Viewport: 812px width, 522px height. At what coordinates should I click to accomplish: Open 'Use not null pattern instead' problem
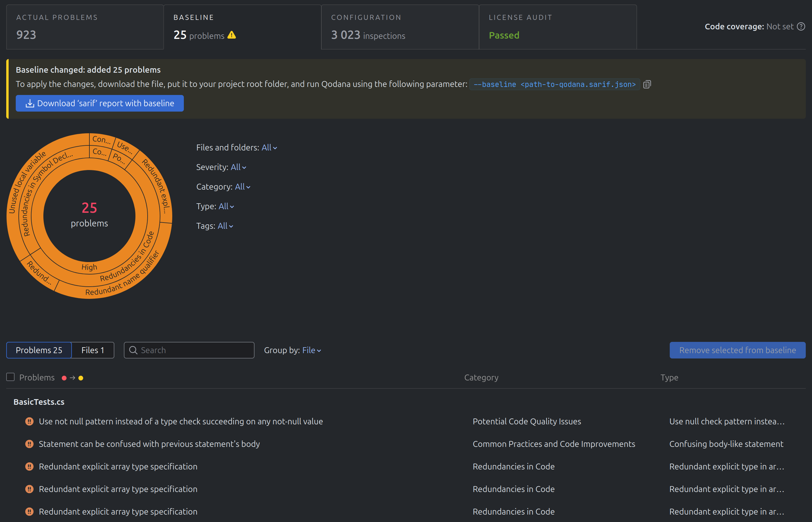click(x=181, y=421)
